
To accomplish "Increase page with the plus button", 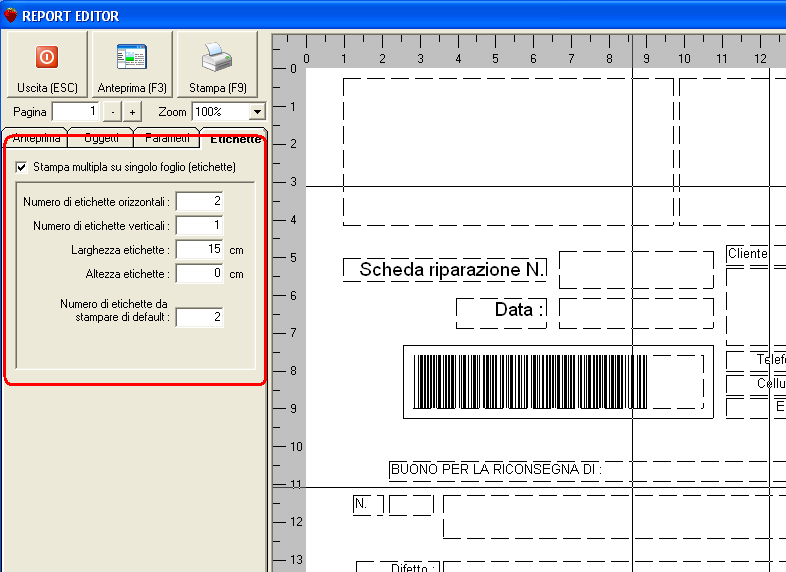I will pyautogui.click(x=132, y=112).
